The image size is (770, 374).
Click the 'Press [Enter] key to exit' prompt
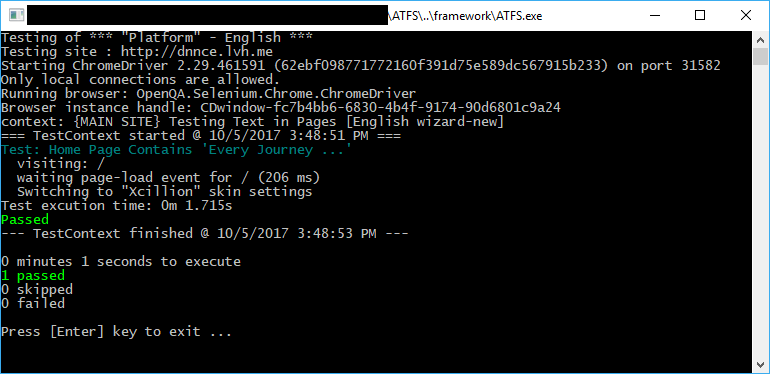[116, 331]
